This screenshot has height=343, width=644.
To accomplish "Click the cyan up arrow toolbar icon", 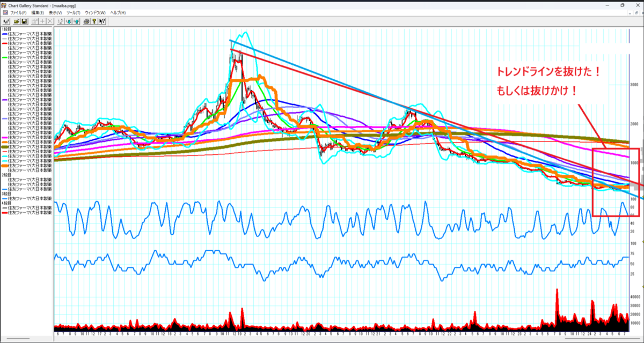I will [x=76, y=21].
